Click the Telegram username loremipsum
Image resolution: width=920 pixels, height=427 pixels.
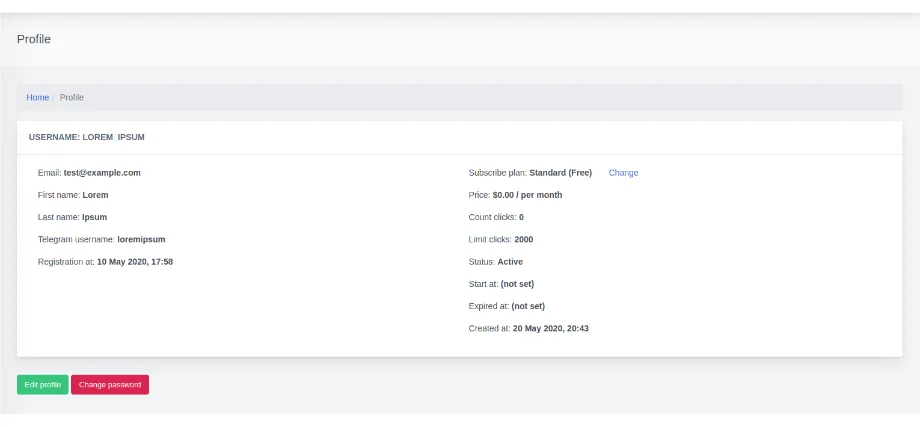tap(141, 240)
